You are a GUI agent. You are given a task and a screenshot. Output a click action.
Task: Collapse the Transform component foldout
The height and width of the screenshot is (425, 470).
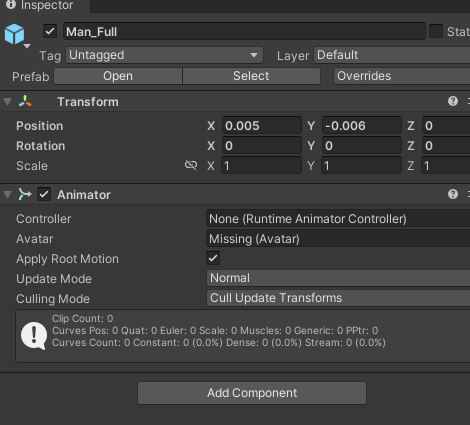[8, 102]
